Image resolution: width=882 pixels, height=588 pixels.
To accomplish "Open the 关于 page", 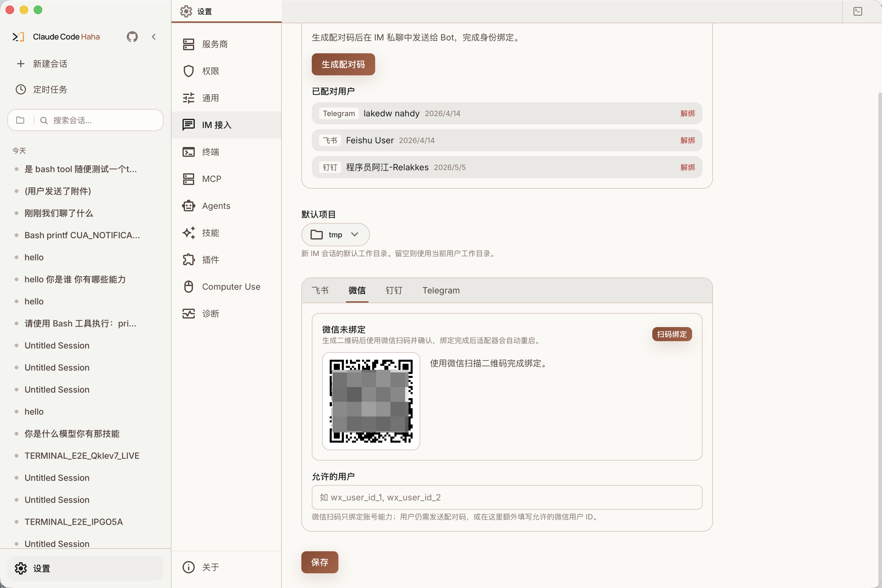I will pos(226,567).
